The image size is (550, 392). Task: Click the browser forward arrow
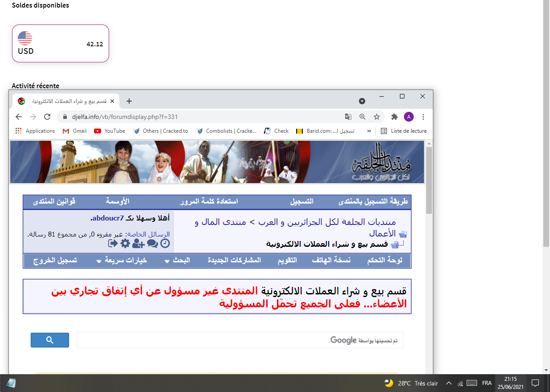pyautogui.click(x=33, y=117)
